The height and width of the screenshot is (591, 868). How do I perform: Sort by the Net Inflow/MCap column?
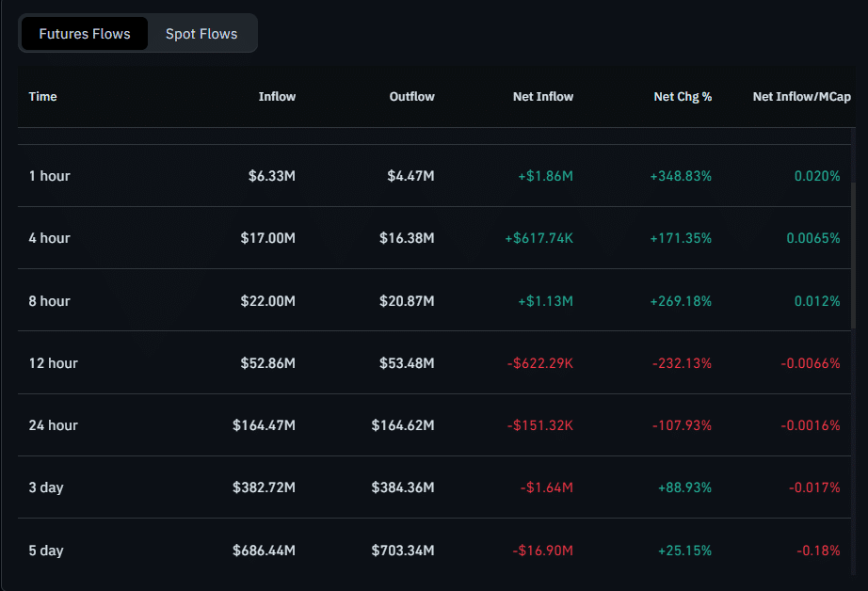[801, 96]
